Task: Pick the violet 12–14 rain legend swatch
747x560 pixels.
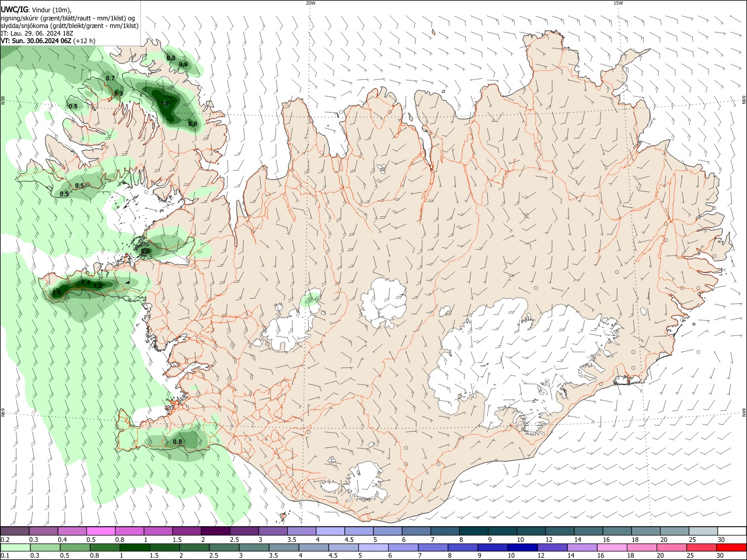Action: (552, 547)
